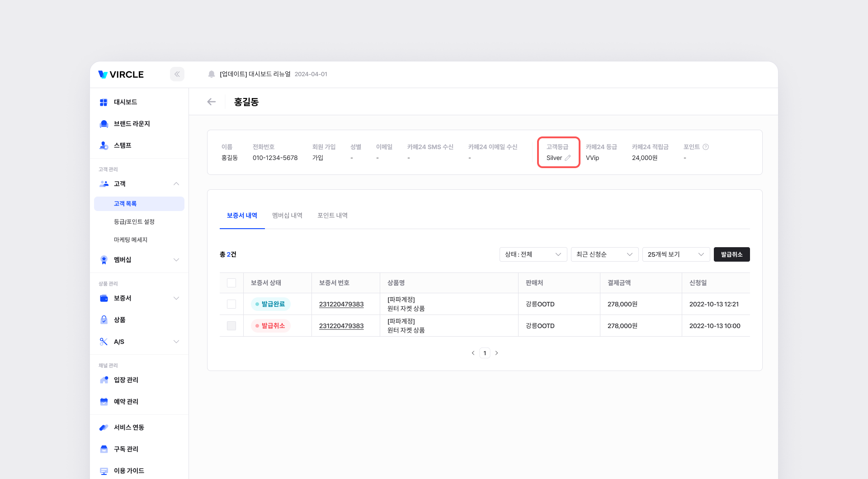This screenshot has width=868, height=479.
Task: Go back using the left arrow icon
Action: pyautogui.click(x=211, y=102)
